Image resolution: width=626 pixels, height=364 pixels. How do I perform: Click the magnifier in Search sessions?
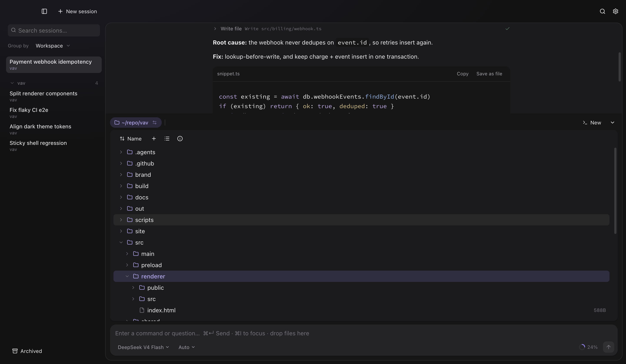[14, 30]
